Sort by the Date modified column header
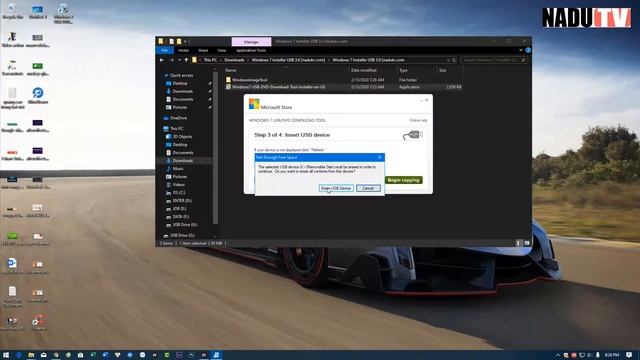 [x=363, y=70]
